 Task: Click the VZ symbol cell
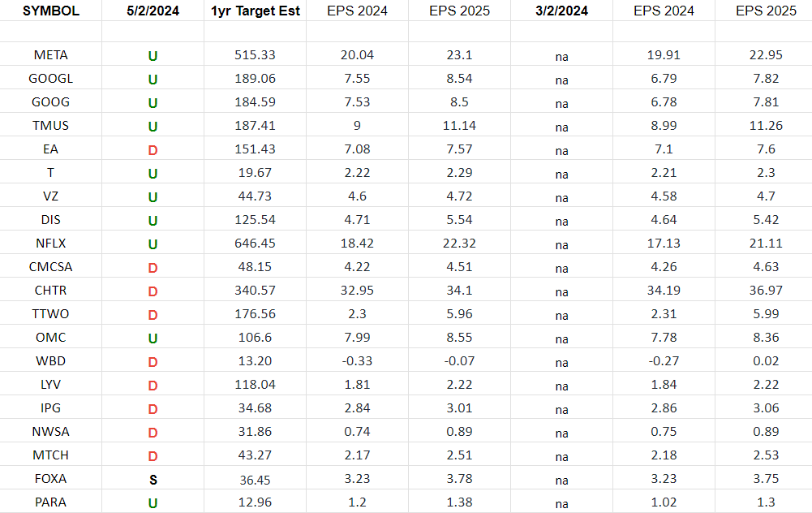tap(51, 196)
